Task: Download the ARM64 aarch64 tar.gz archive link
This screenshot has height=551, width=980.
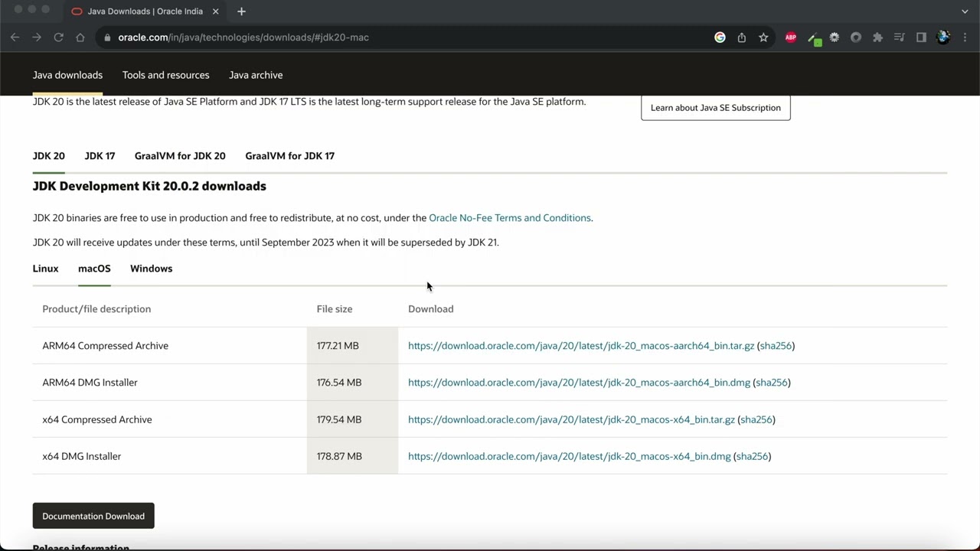Action: coord(581,346)
